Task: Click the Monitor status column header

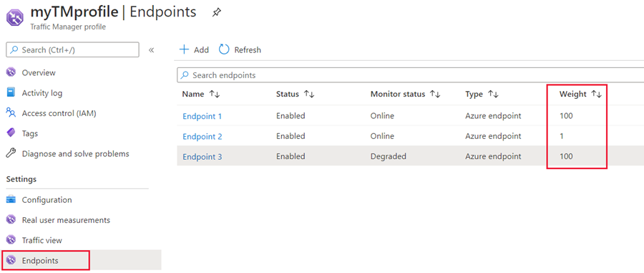Action: 398,94
